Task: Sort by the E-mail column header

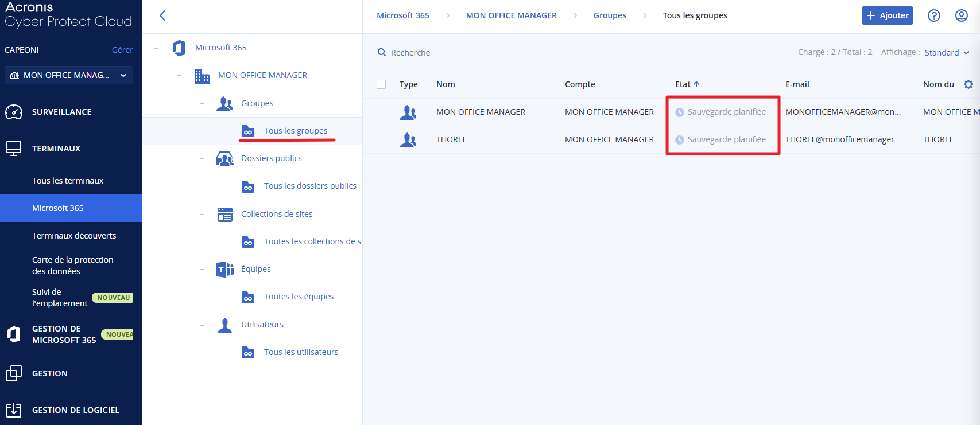Action: click(x=797, y=84)
